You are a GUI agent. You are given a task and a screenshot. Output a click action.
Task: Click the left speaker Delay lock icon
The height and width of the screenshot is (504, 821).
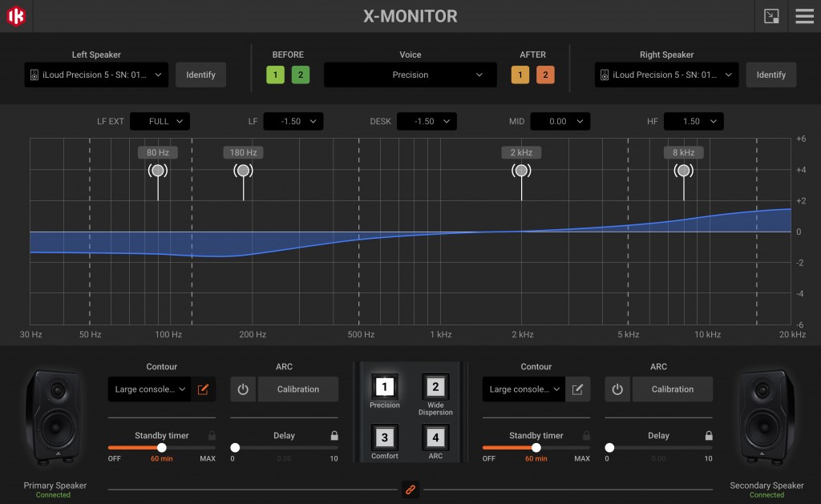point(334,436)
